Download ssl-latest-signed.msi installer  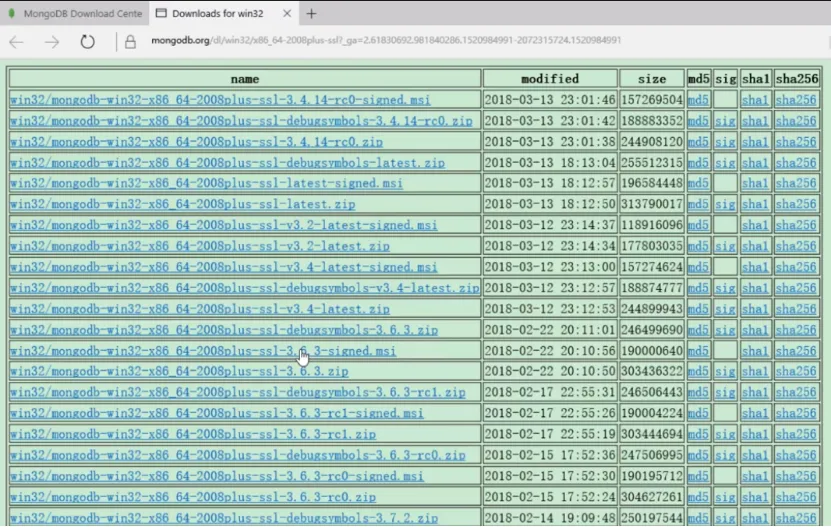[206, 183]
